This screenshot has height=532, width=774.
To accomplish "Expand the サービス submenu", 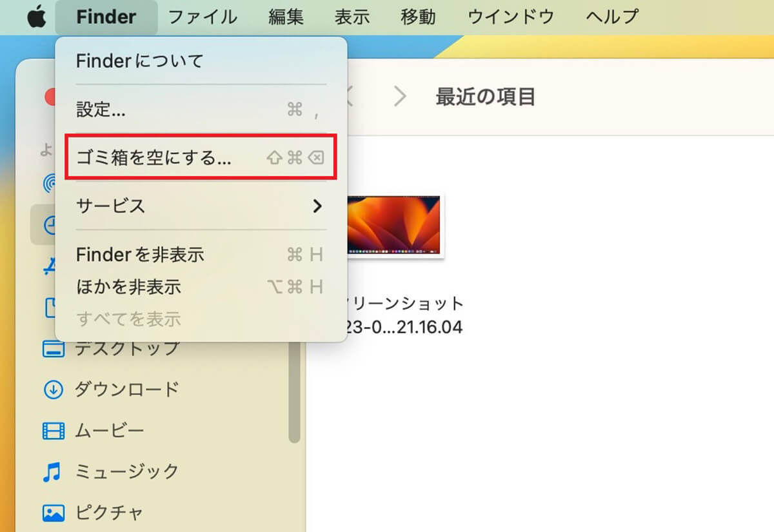I will tap(201, 206).
